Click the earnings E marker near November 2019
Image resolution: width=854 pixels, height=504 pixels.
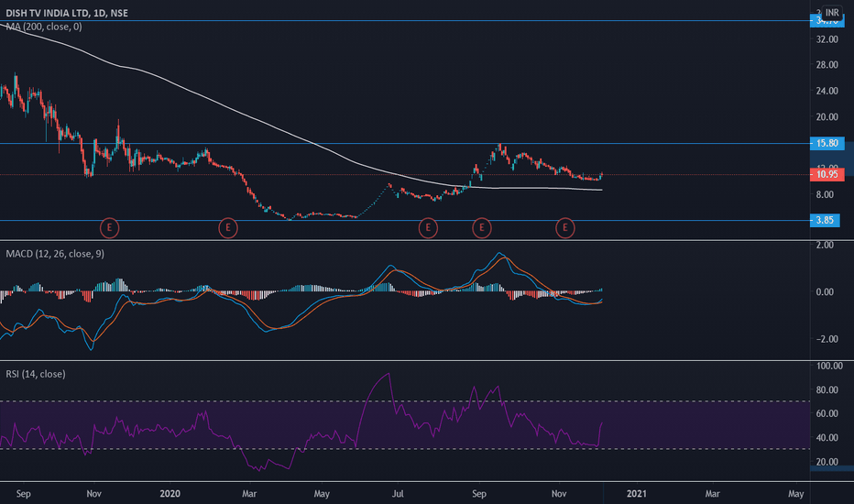[x=109, y=228]
